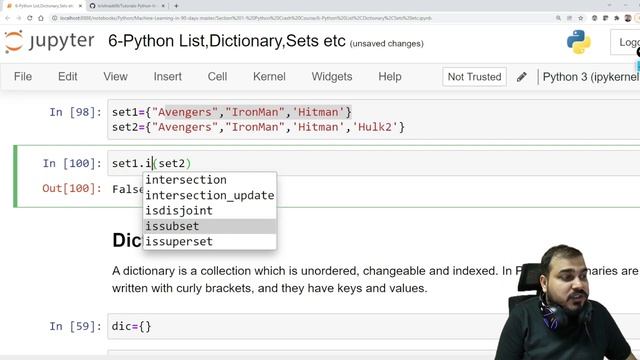Choose intersection_update from autocomplete list
Viewport: 640px width, 360px height.
[210, 196]
